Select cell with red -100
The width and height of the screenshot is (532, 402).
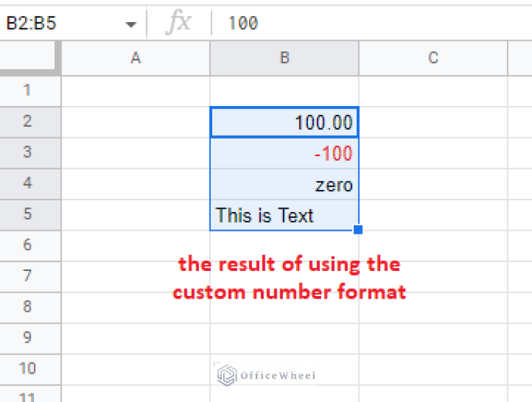284,153
